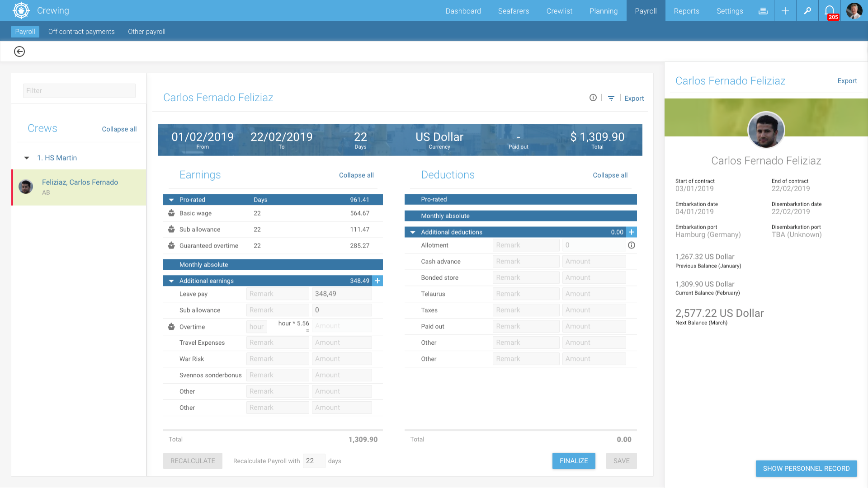This screenshot has width=868, height=488.
Task: Add item to Additional deductions with plus
Action: (x=632, y=232)
